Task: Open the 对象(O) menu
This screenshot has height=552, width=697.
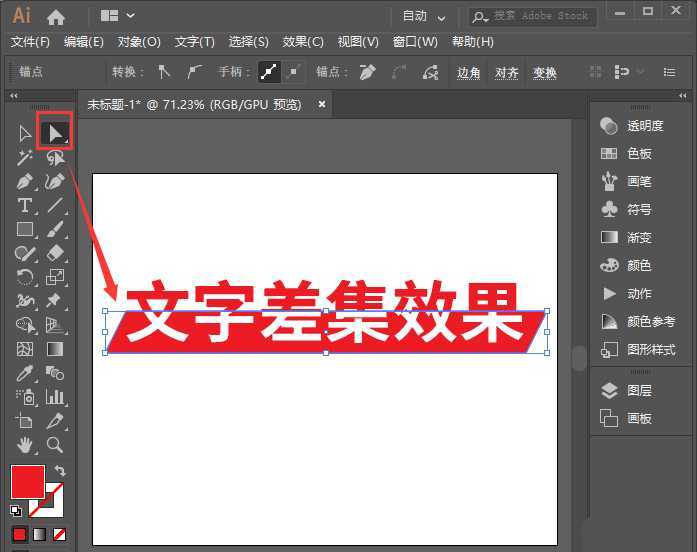Action: (139, 42)
